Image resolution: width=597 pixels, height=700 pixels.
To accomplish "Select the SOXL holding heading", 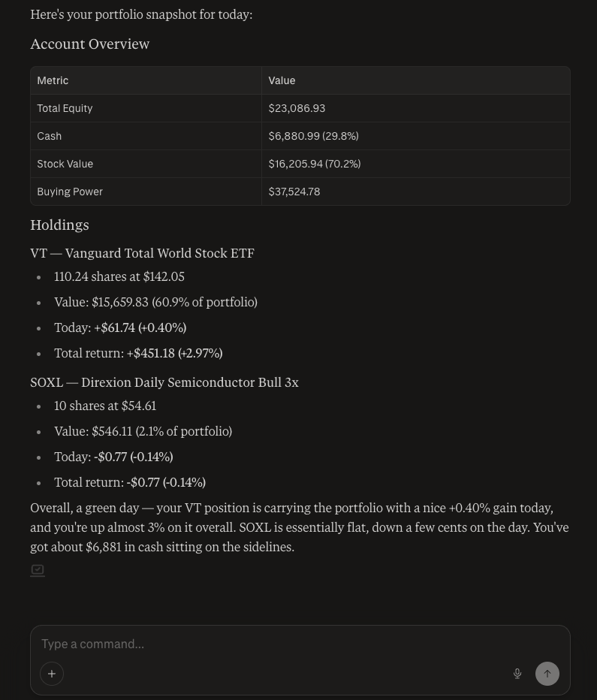I will click(164, 382).
